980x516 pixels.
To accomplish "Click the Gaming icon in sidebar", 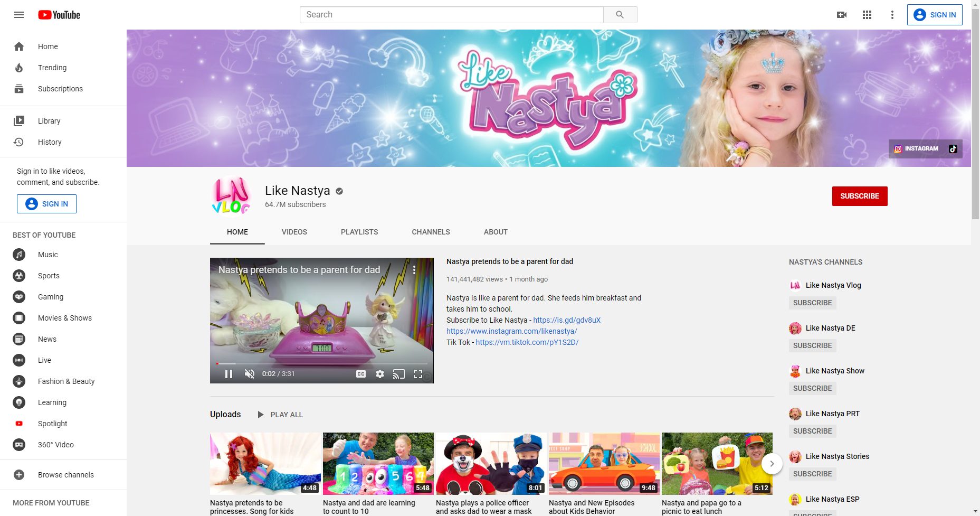I will tap(19, 297).
